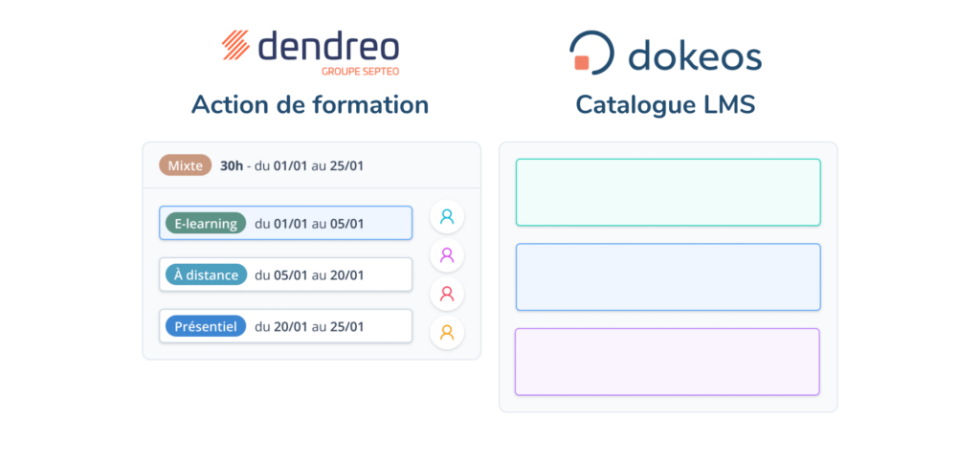Image resolution: width=980 pixels, height=461 pixels.
Task: Click the 'Catalogue LMS' heading
Action: click(666, 104)
